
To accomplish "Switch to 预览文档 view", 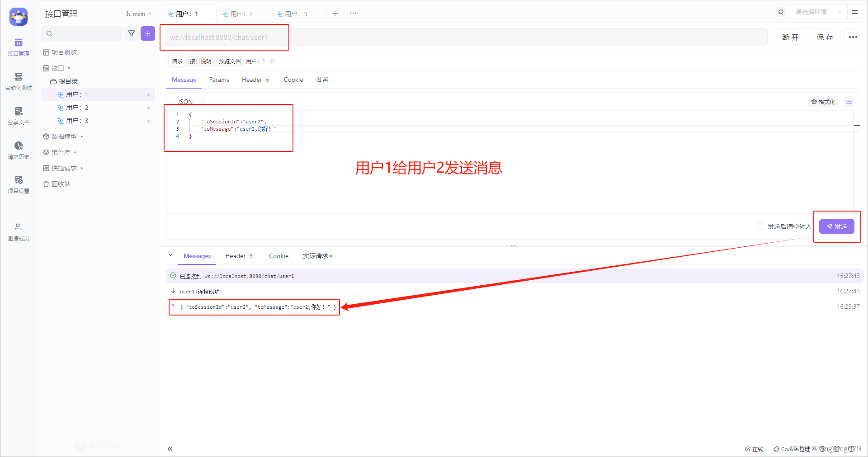I will [x=230, y=61].
